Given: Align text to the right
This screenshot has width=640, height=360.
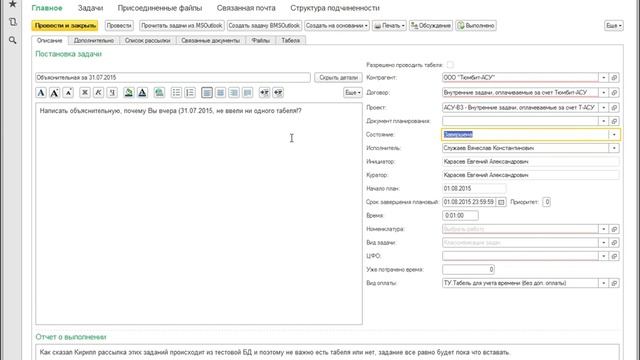Looking at the screenshot, I should click(234, 93).
